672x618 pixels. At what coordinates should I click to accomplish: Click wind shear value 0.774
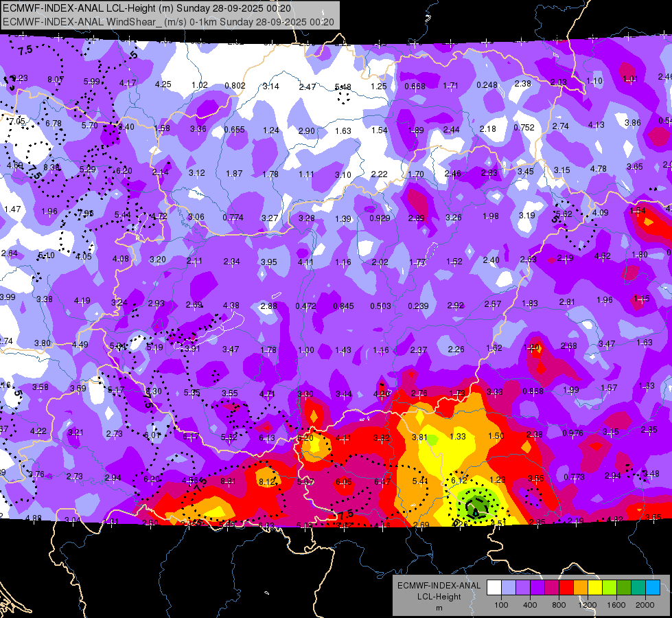(233, 218)
